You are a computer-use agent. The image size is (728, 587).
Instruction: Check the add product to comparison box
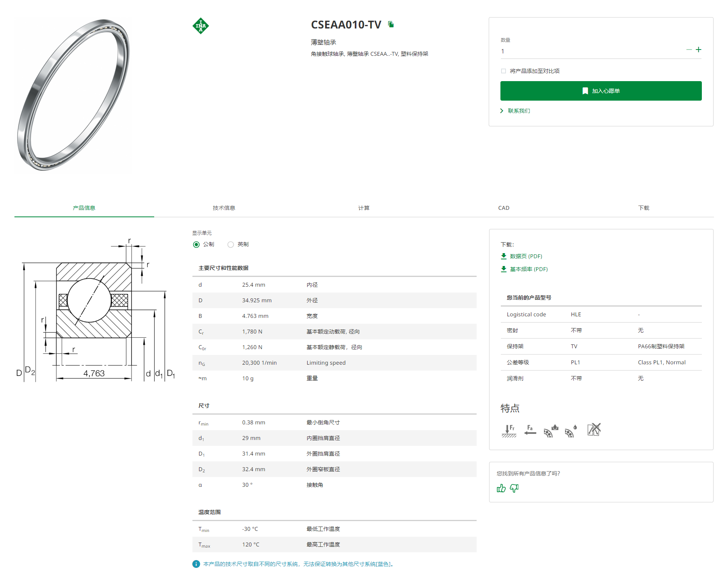pos(504,71)
